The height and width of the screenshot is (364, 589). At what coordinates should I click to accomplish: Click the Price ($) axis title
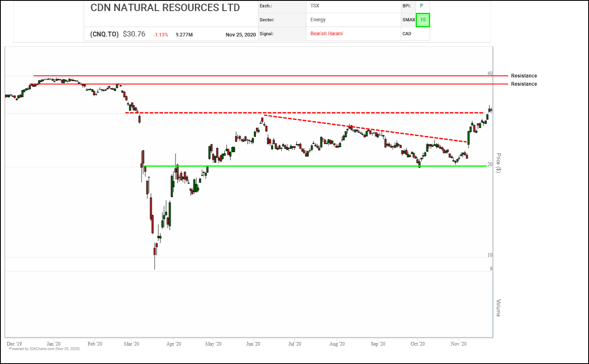(498, 163)
